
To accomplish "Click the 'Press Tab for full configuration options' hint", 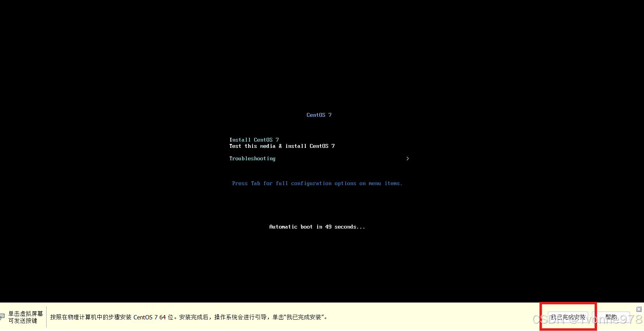I will tap(317, 183).
